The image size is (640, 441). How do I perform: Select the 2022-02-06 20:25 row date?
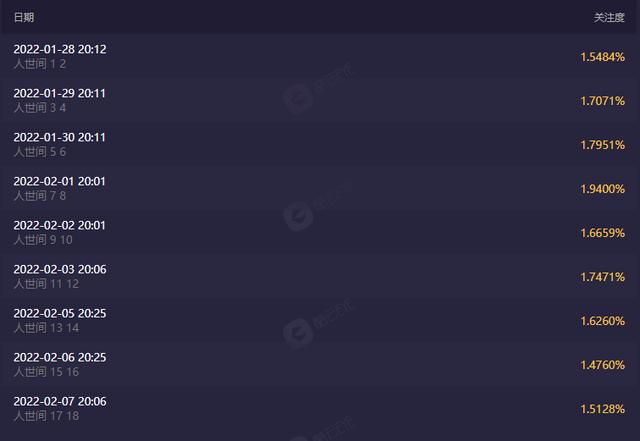click(x=60, y=357)
